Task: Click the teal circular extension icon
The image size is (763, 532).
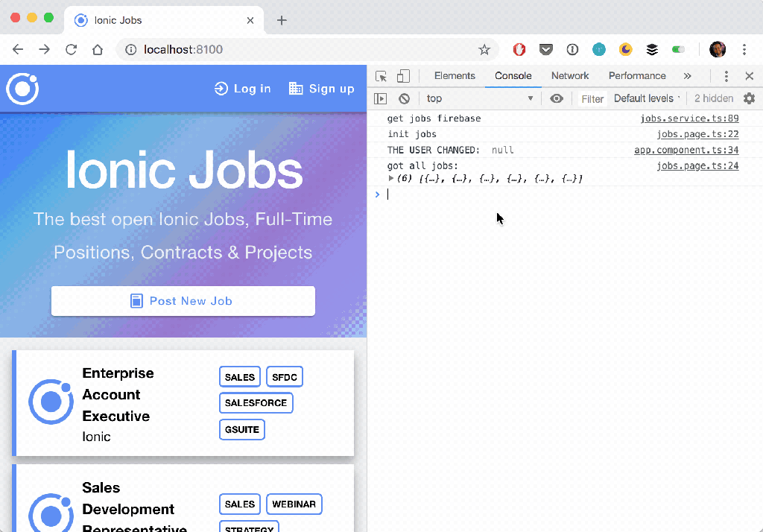Action: (x=599, y=49)
